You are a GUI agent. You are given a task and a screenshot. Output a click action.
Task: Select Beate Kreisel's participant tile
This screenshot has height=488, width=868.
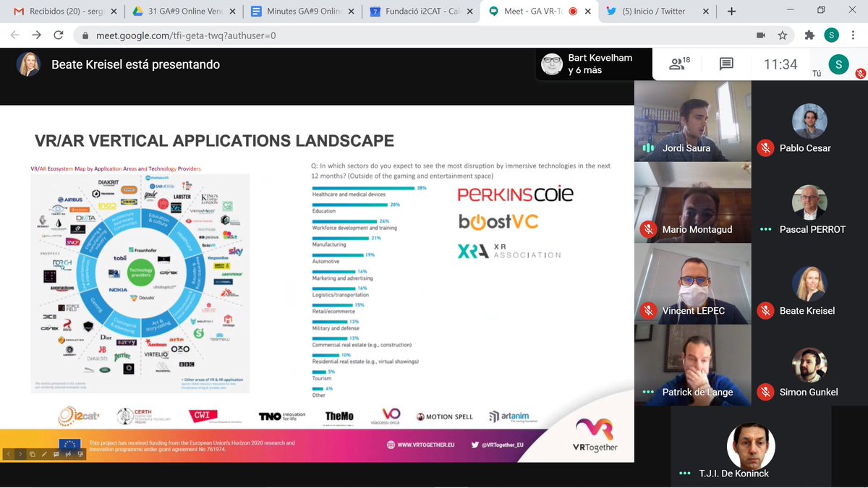[809, 283]
